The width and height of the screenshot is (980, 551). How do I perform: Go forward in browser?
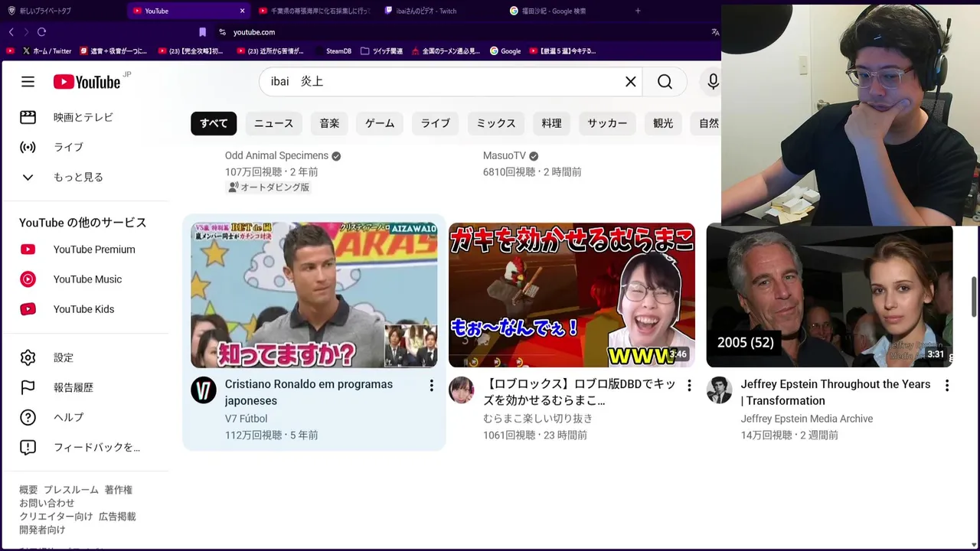tap(26, 32)
